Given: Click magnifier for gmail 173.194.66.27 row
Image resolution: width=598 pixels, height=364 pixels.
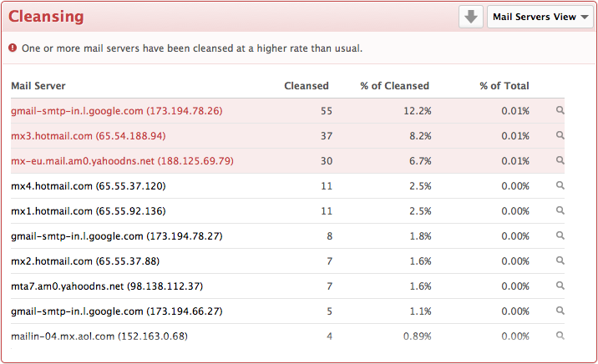Looking at the screenshot, I should (560, 311).
